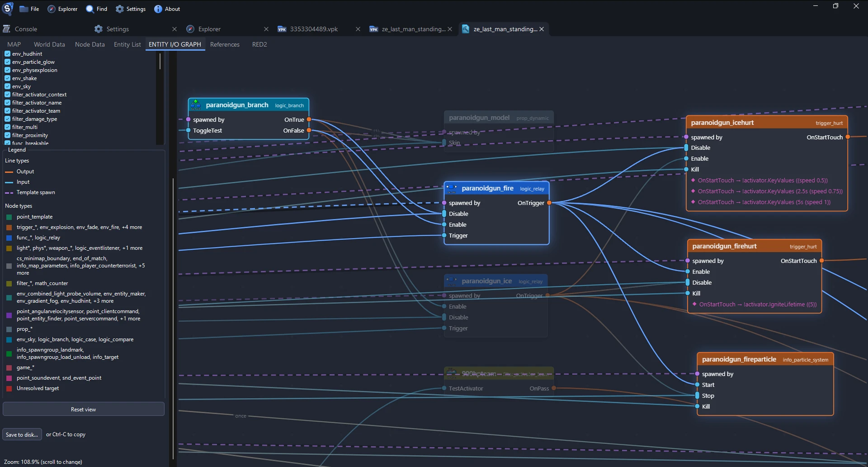Image resolution: width=868 pixels, height=467 pixels.
Task: Uncheck the env_hudhint checkbox
Action: pos(7,54)
